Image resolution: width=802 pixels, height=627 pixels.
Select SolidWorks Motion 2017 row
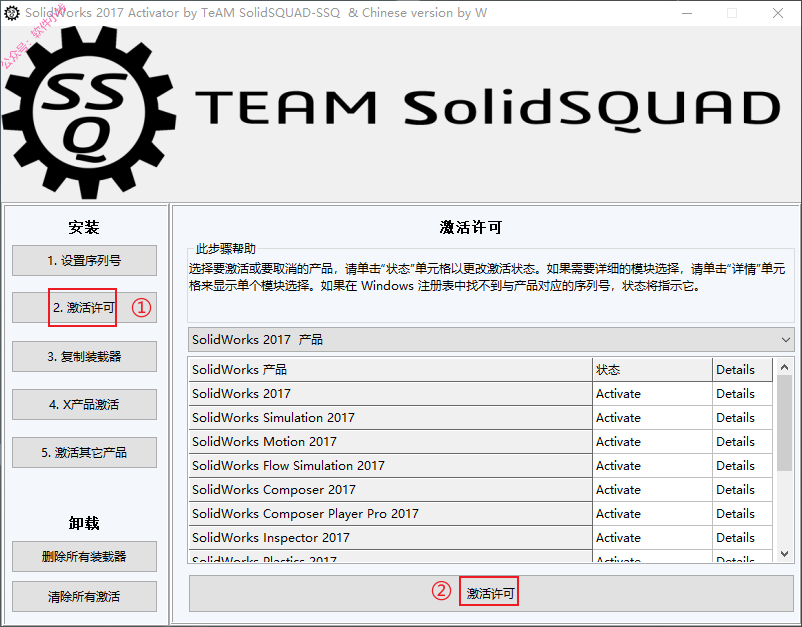click(x=390, y=442)
